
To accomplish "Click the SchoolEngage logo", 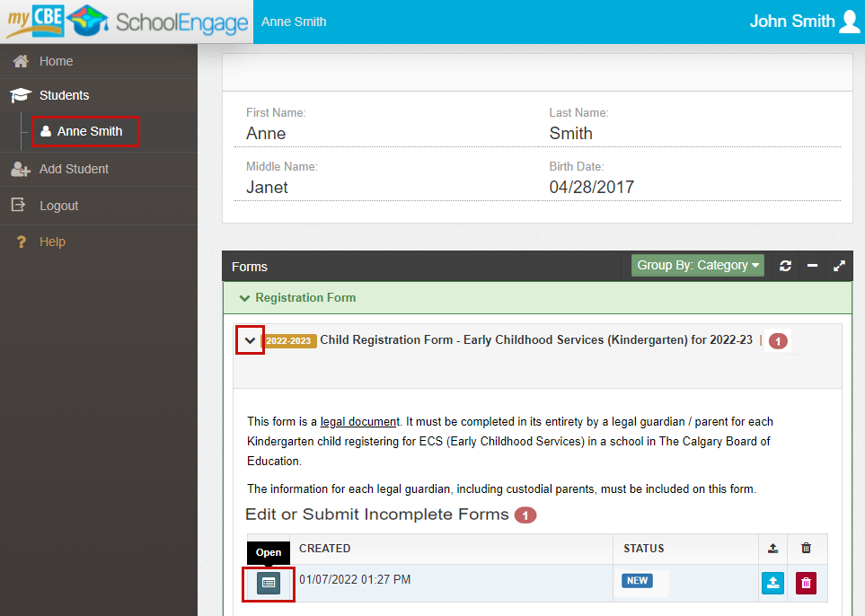I will click(126, 22).
